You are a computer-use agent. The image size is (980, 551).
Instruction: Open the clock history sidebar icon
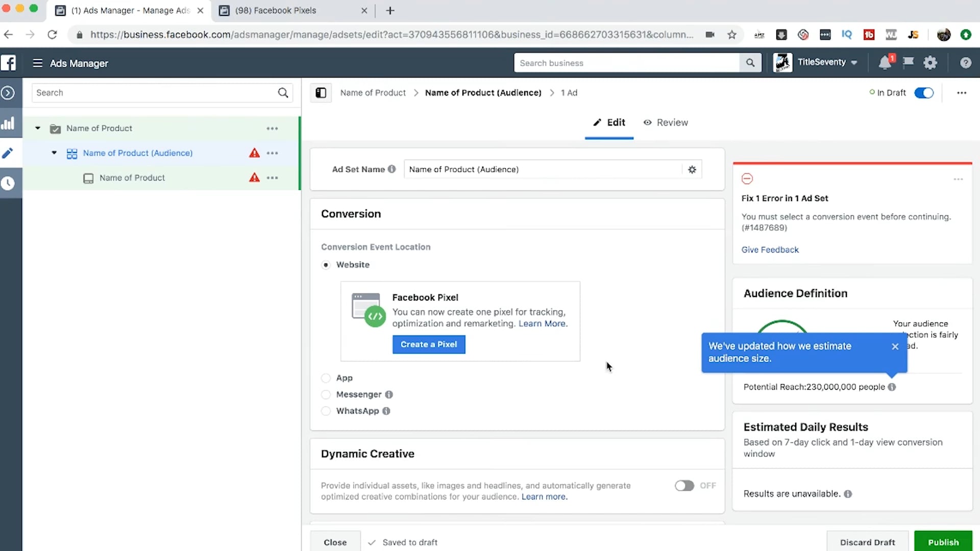pyautogui.click(x=8, y=183)
